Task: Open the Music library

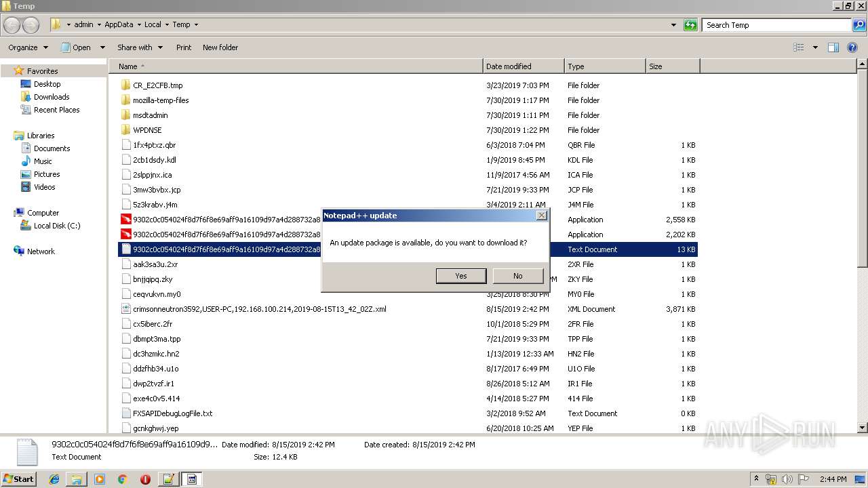Action: coord(43,161)
